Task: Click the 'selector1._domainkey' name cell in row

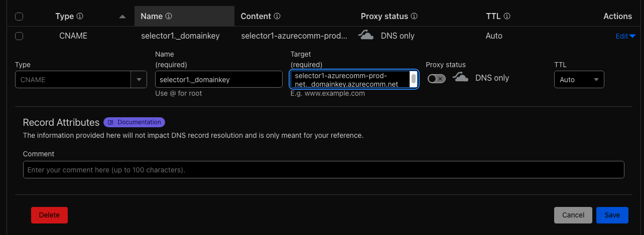Action: [180, 36]
